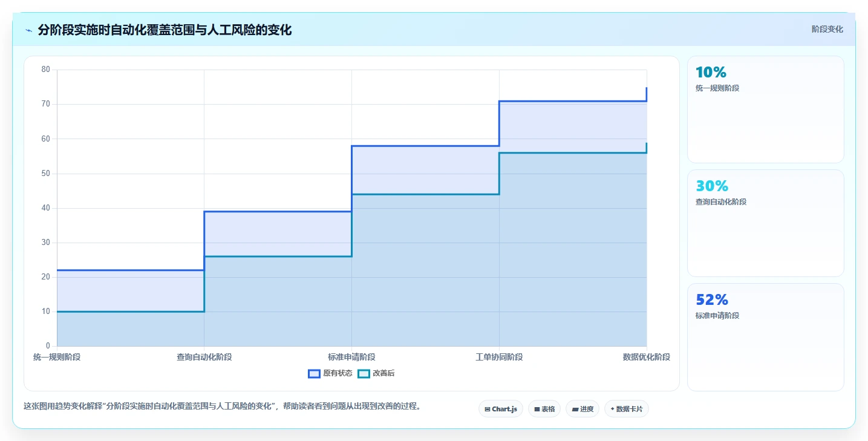The width and height of the screenshot is (868, 441).
Task: Click the 工单协同阶段 x-axis label
Action: (x=499, y=357)
